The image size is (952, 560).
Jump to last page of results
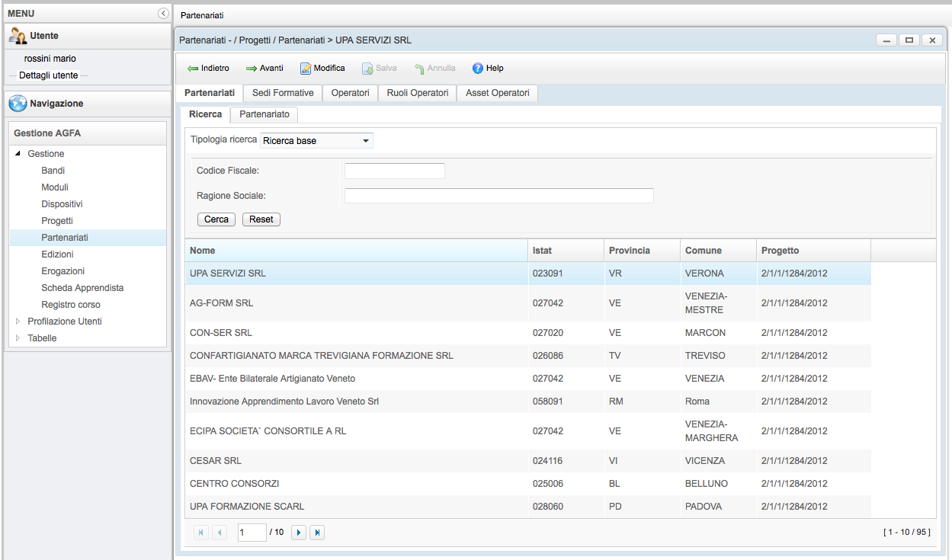tap(317, 533)
